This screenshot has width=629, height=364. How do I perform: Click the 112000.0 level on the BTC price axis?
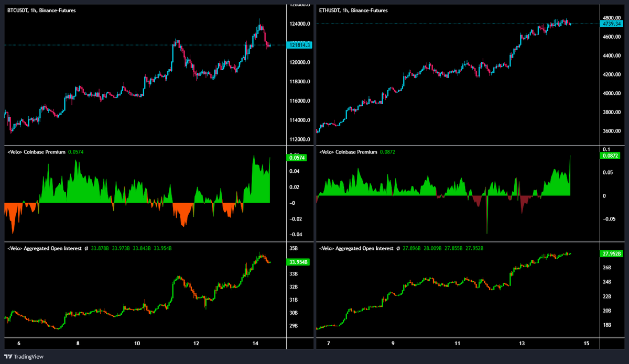tap(299, 140)
